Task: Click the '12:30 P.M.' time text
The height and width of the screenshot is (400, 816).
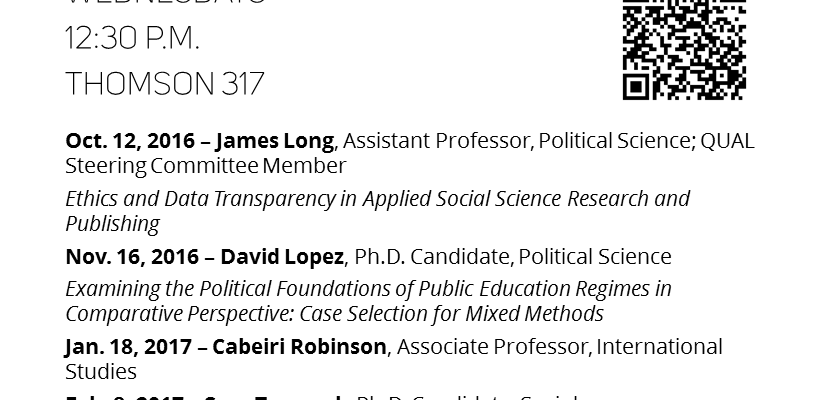Action: coord(133,38)
